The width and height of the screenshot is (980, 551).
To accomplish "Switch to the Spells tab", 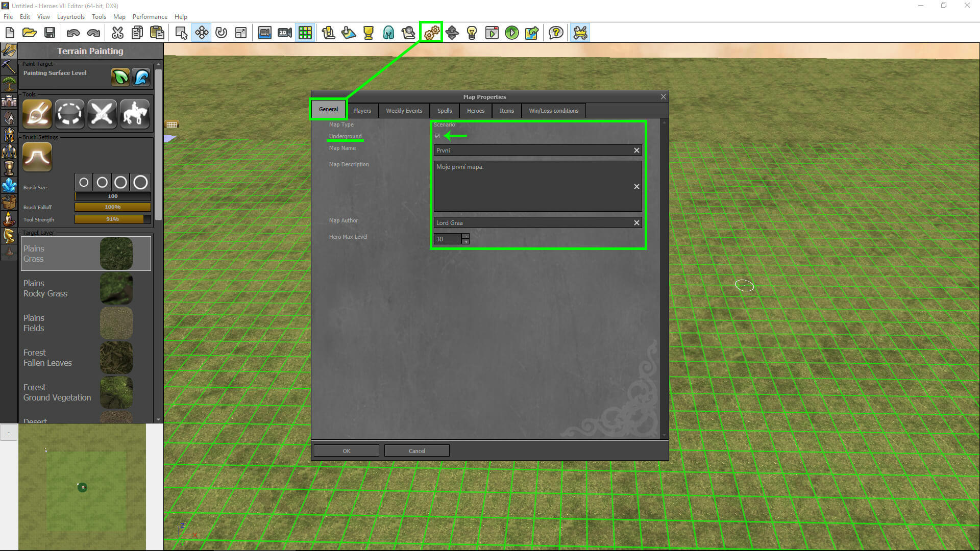I will coord(444,111).
